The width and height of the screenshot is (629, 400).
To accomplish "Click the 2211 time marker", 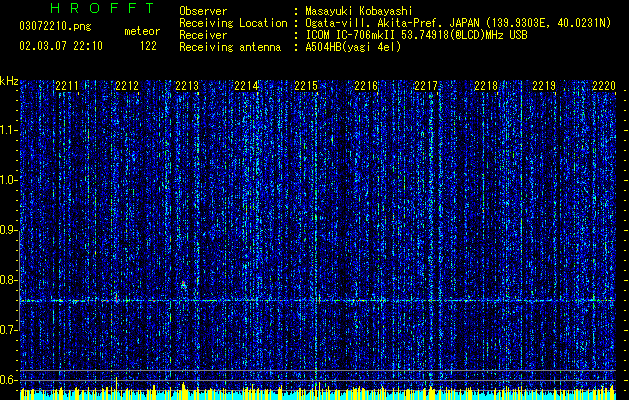I will (x=67, y=86).
